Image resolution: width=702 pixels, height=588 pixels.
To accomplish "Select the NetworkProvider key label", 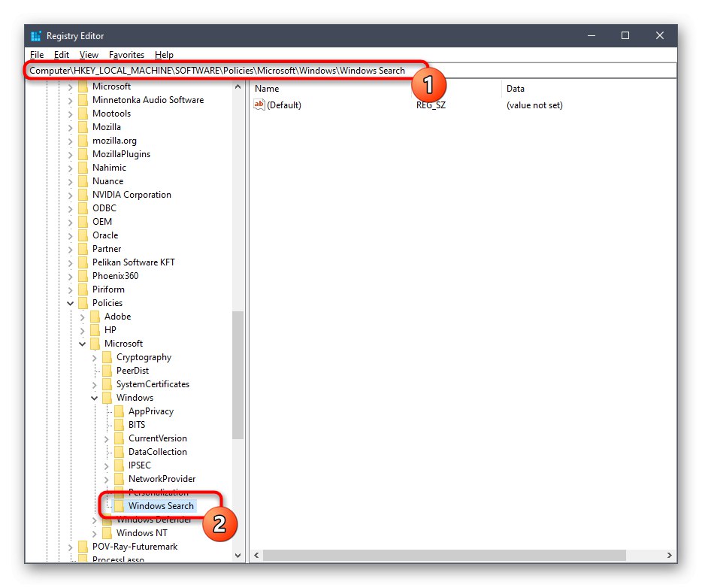I will pyautogui.click(x=162, y=479).
